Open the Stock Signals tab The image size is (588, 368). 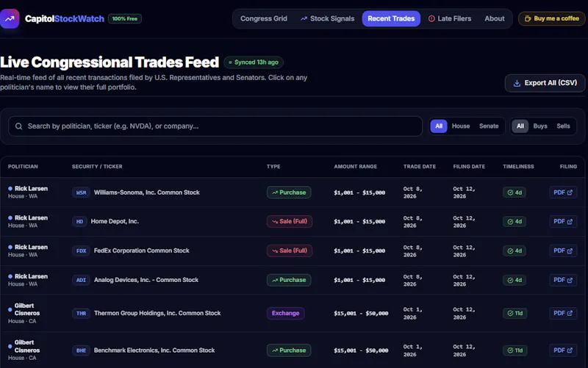[x=327, y=18]
